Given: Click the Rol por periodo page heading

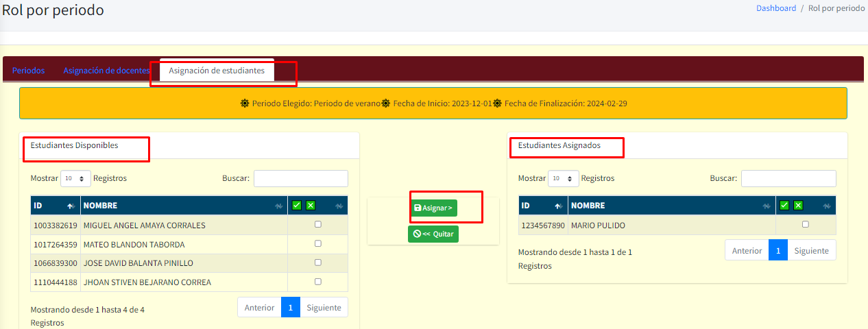Looking at the screenshot, I should 53,10.
